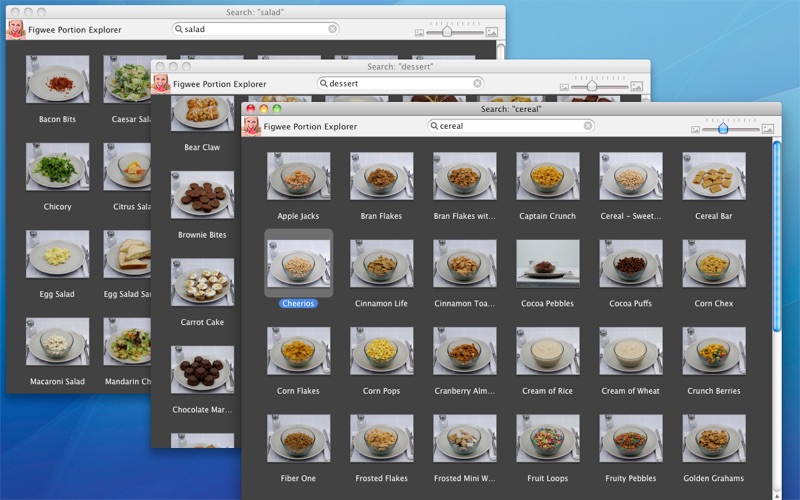The height and width of the screenshot is (500, 800).
Task: Click the dessert search input field
Action: click(400, 83)
